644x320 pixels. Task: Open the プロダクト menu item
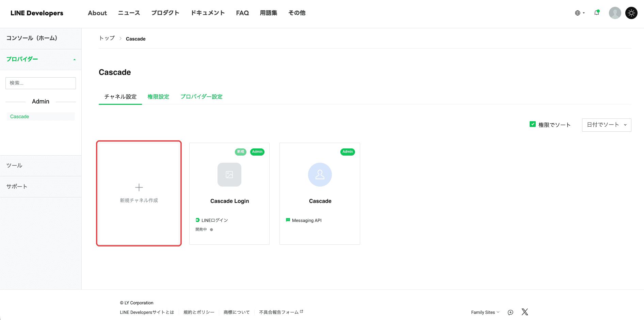[165, 13]
